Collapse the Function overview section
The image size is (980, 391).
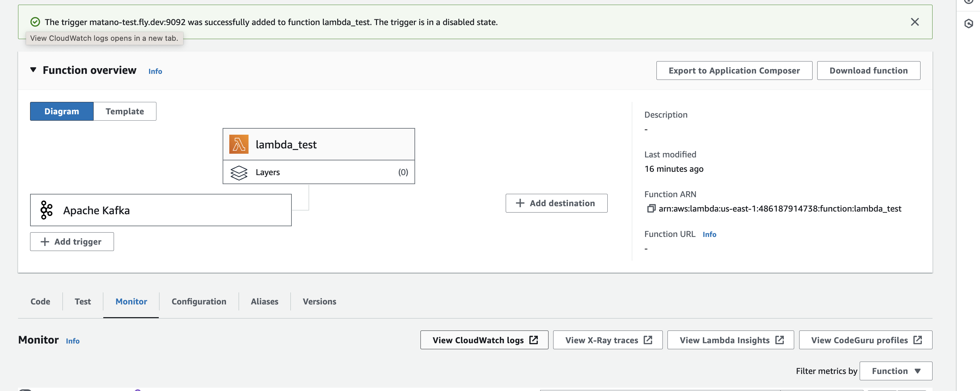[33, 70]
